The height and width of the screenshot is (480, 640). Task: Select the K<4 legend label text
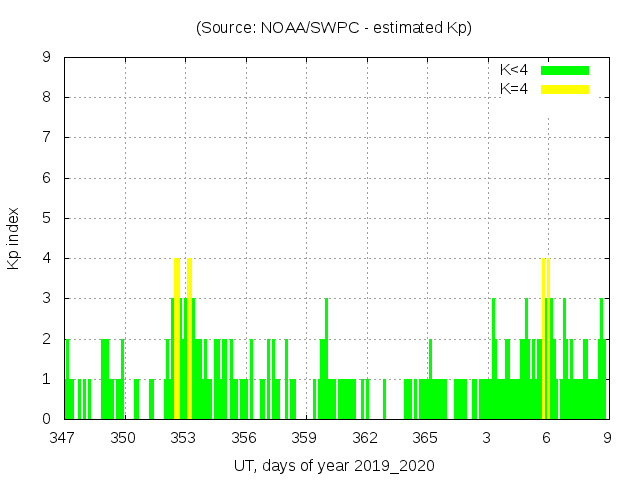(x=514, y=70)
